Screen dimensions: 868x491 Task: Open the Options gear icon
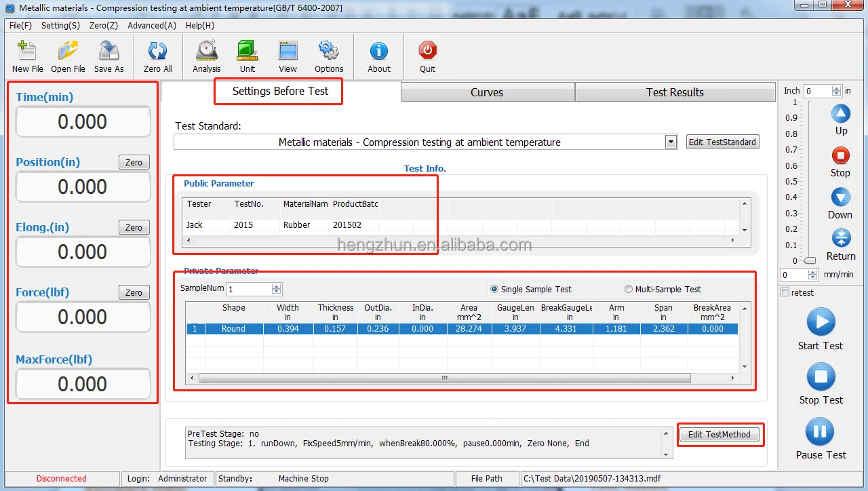coord(329,52)
